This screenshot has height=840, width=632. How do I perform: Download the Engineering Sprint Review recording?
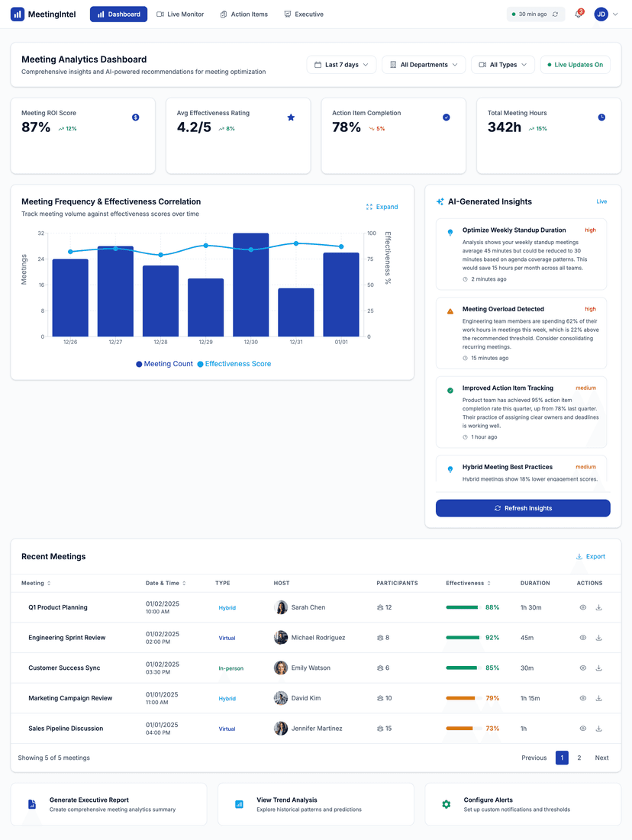tap(600, 637)
